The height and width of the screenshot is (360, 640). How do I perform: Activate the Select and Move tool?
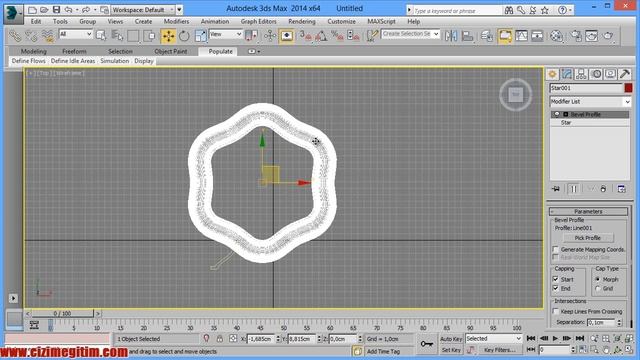[168, 36]
